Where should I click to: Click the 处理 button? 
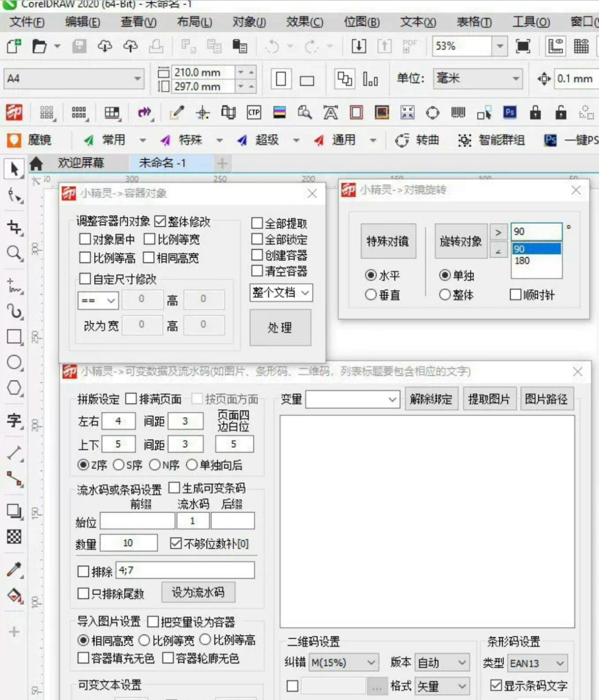(280, 328)
